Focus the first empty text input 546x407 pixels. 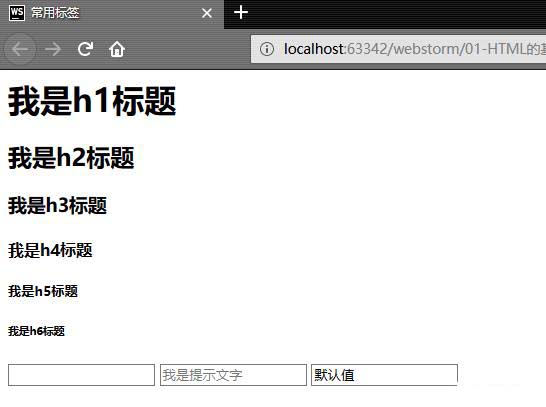(x=81, y=375)
